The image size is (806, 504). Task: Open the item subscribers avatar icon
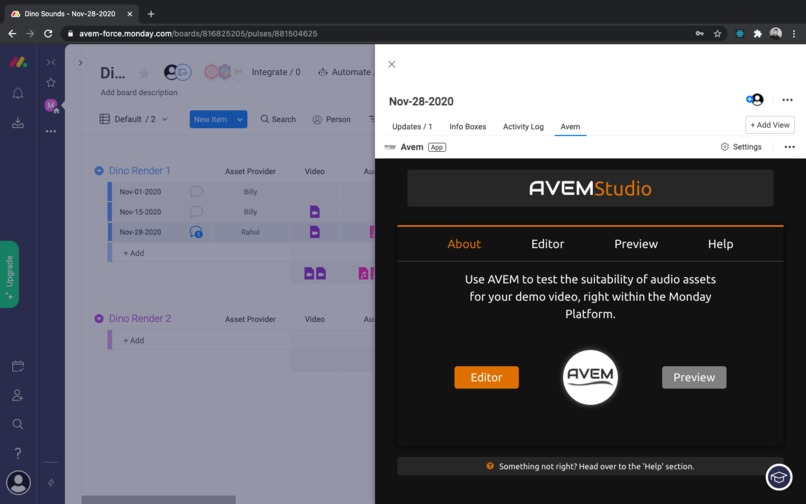(x=755, y=99)
